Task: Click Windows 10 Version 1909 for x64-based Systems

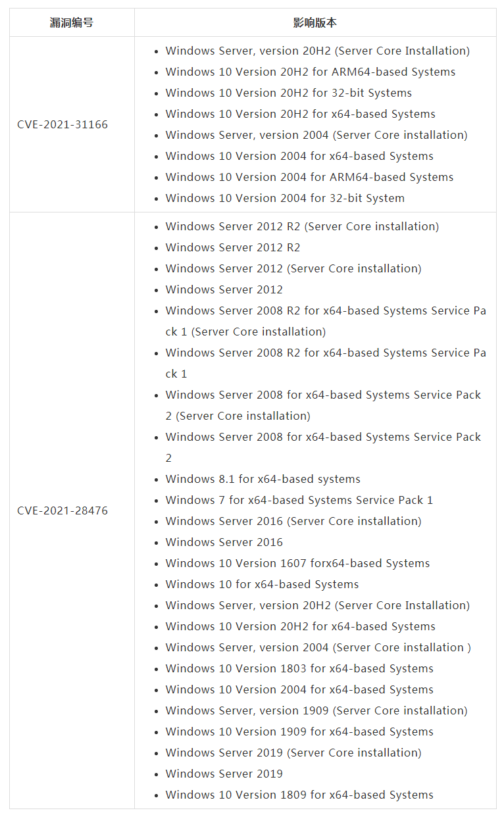Action: tap(299, 732)
